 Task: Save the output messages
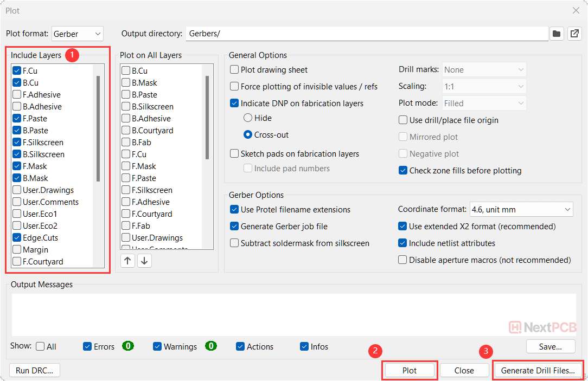550,346
